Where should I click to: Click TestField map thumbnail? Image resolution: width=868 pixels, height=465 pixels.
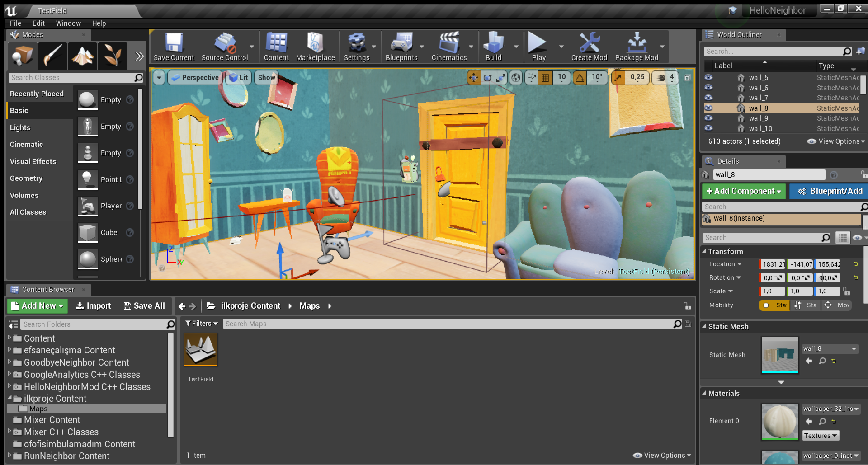click(x=201, y=349)
